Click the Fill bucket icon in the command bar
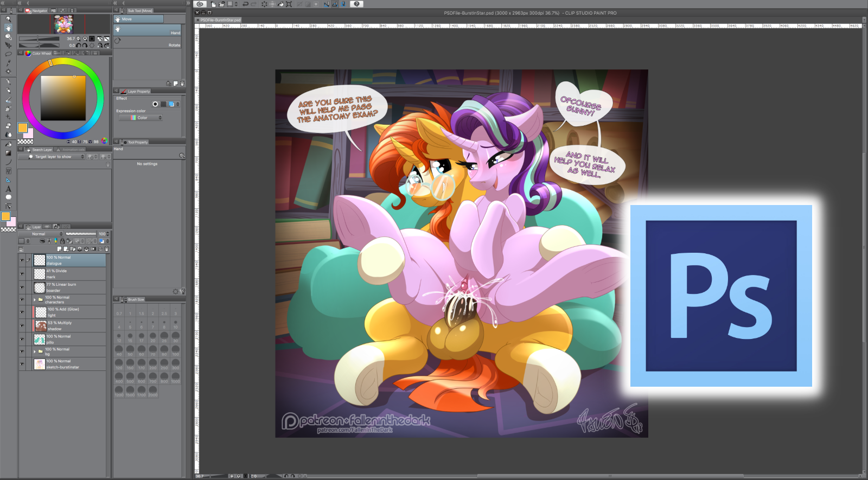Screen dimensions: 868x480 click(x=280, y=4)
